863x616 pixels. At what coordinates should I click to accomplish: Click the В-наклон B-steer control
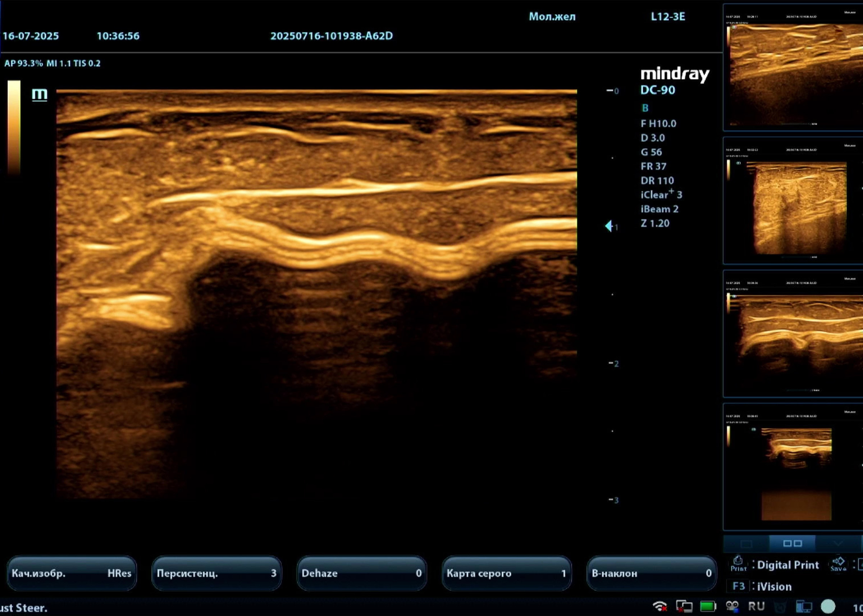point(651,573)
